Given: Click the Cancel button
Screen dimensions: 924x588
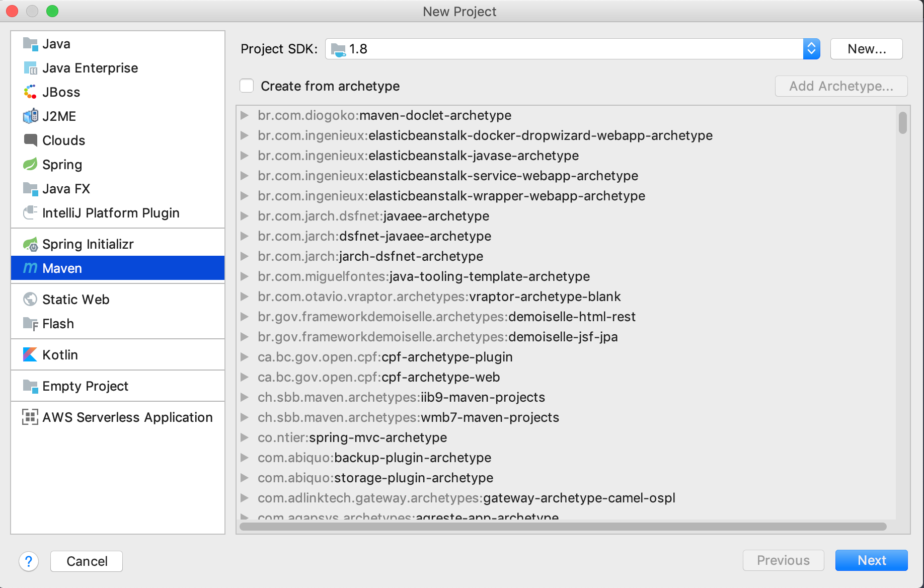Looking at the screenshot, I should [87, 561].
